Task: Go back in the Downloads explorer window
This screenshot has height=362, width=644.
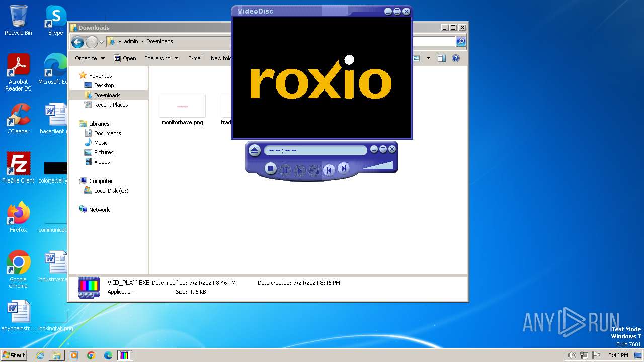Action: tap(77, 42)
